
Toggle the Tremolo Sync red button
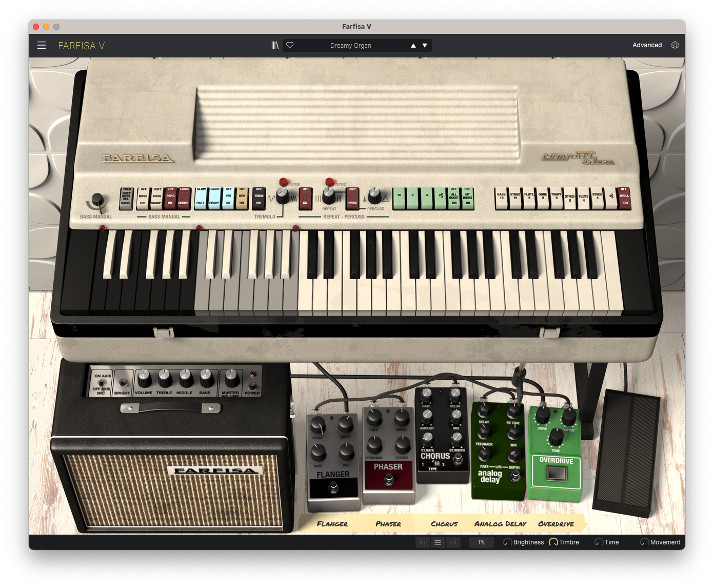(284, 182)
